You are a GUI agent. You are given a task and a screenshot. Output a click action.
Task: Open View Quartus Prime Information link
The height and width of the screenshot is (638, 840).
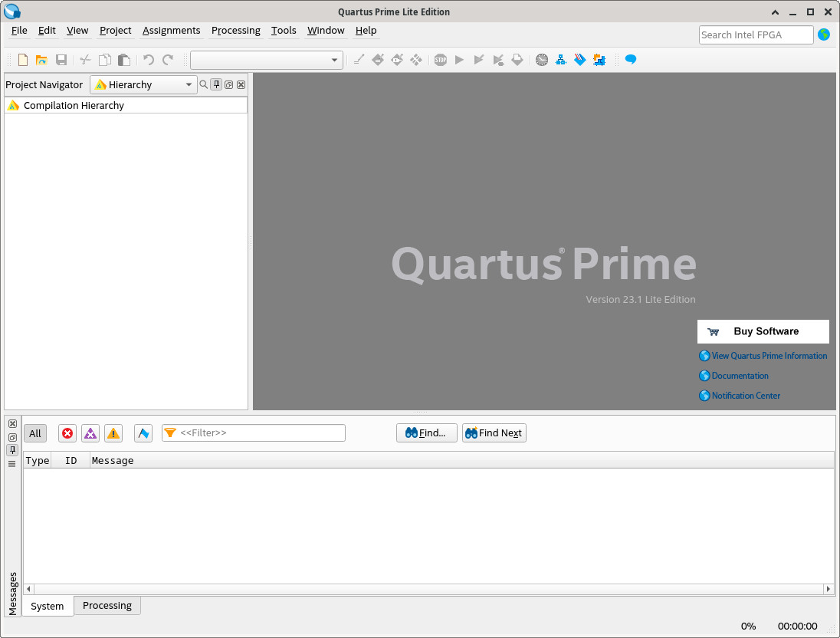coord(763,356)
